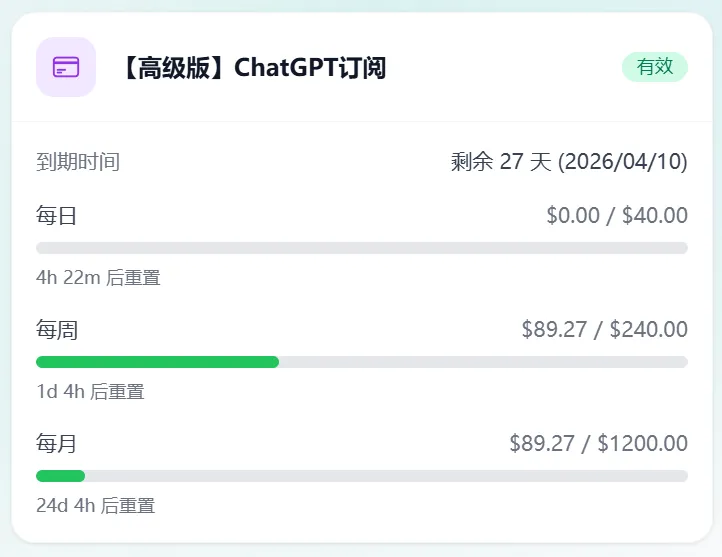This screenshot has height=557, width=722.
Task: Click the green filled part of monthly bar
Action: (x=60, y=476)
